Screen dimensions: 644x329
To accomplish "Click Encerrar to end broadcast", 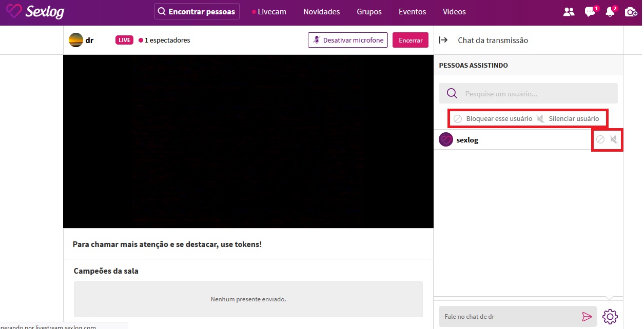I will pyautogui.click(x=411, y=40).
